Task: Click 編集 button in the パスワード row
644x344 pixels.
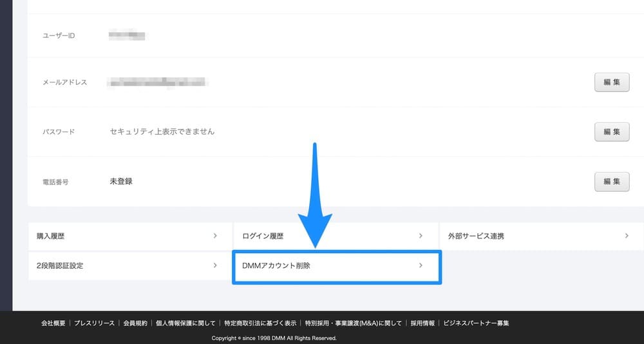Action: click(x=611, y=132)
